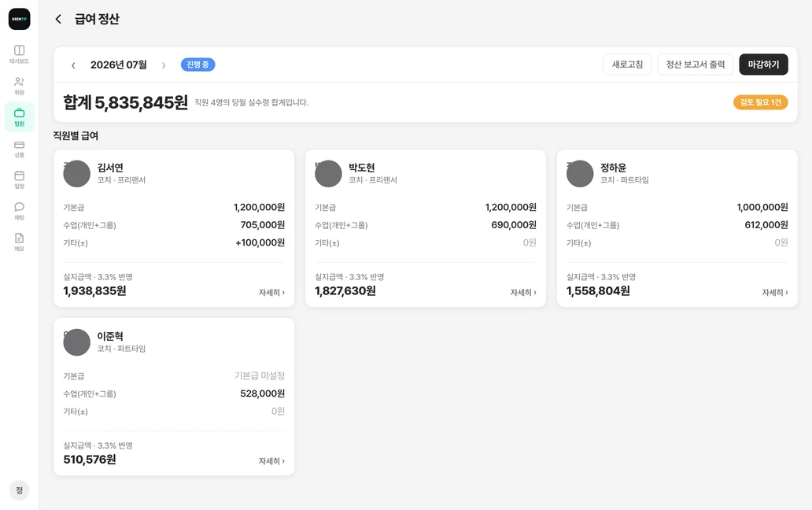Click the 2026년 07월 month label
Image resolution: width=812 pixels, height=510 pixels.
pyautogui.click(x=119, y=65)
